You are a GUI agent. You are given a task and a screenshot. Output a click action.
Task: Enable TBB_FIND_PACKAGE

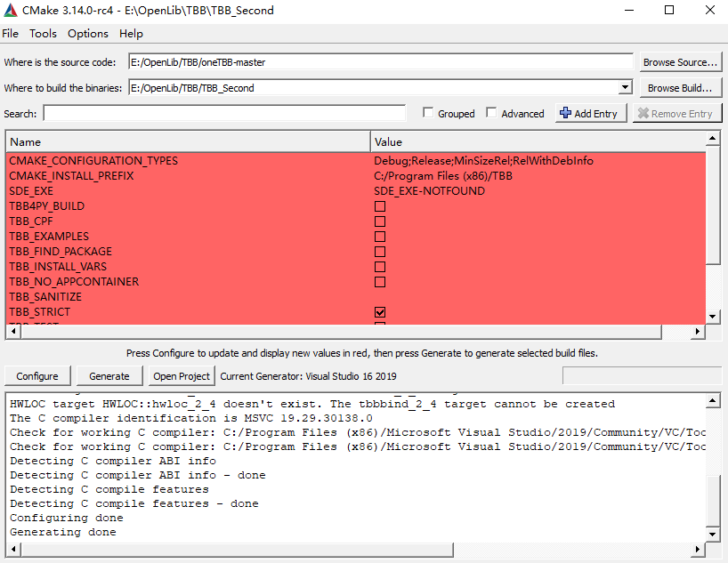380,251
